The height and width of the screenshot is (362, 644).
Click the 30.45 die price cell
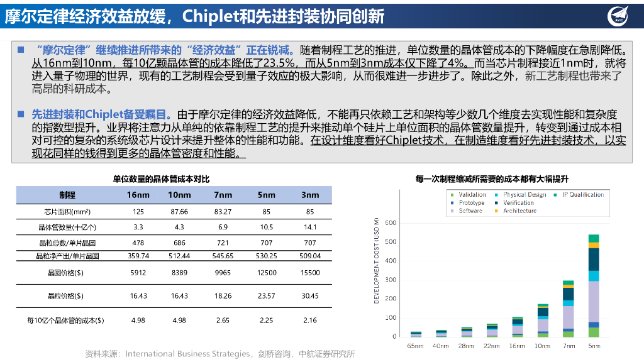tap(310, 296)
